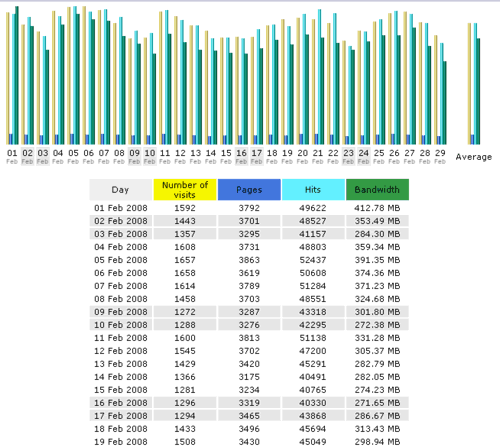Select the '02 Feb 2008' row label

(x=121, y=221)
